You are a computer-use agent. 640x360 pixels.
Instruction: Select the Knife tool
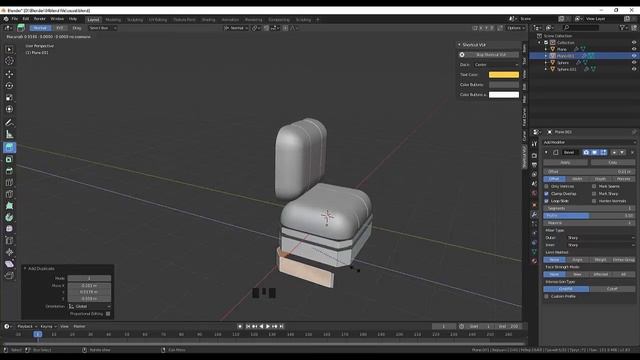click(x=9, y=194)
